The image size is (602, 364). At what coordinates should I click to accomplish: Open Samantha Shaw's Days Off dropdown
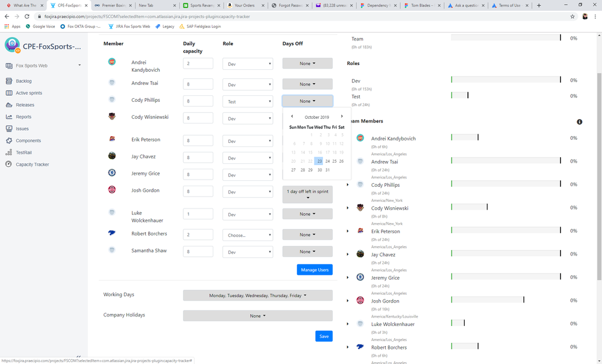pyautogui.click(x=307, y=251)
